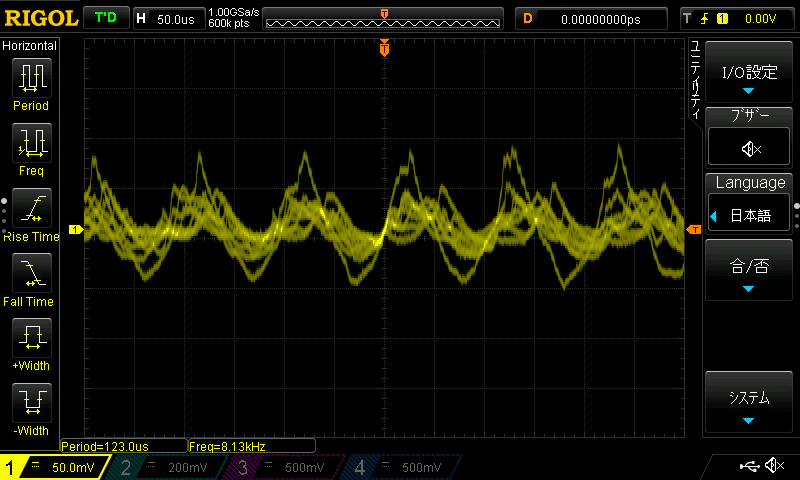Click the left arrow beside 日本語
Viewport: 800px width, 480px height.
point(713,216)
